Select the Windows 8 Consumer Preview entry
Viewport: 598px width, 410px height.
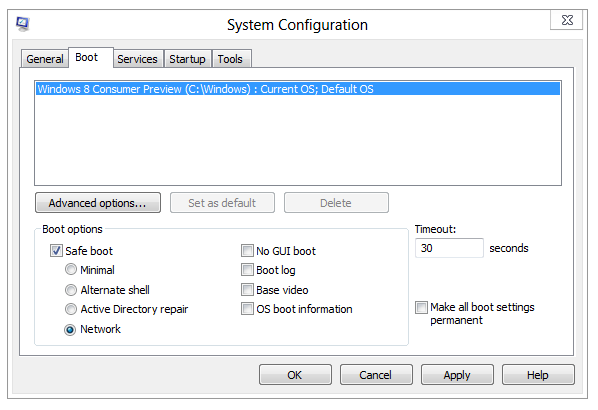(x=298, y=89)
